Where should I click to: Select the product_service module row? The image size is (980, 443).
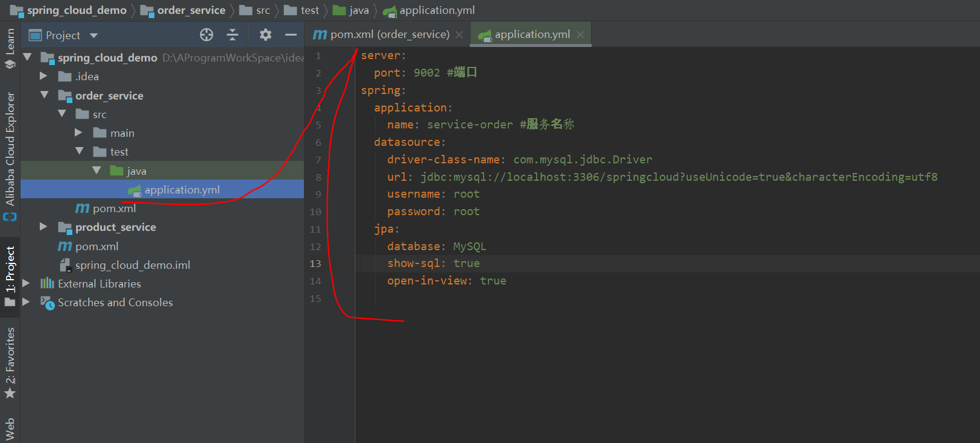(162, 227)
